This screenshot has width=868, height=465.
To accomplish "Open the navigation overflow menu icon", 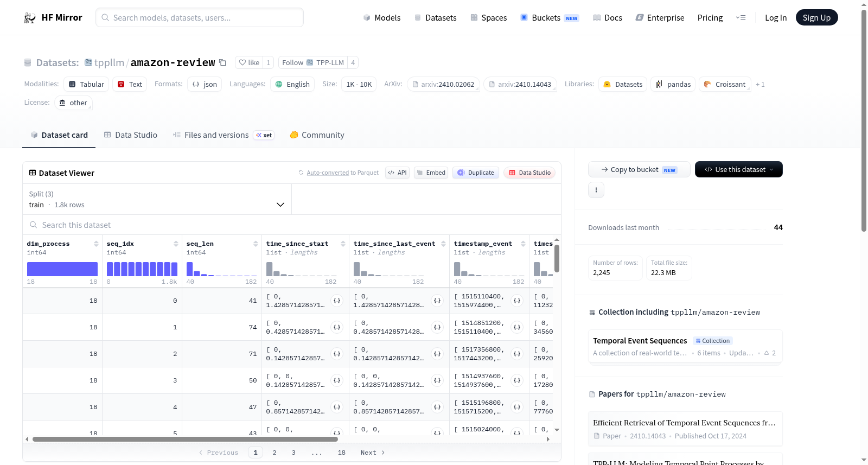I will point(741,18).
